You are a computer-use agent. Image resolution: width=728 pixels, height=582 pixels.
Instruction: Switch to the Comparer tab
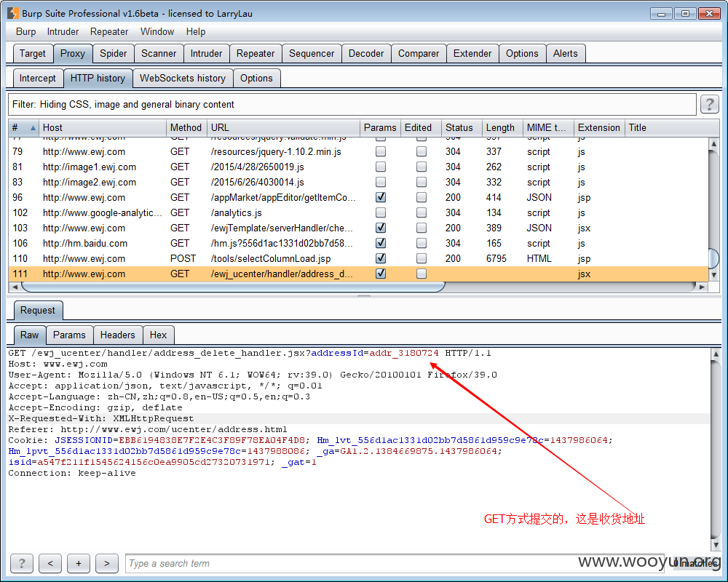[419, 53]
